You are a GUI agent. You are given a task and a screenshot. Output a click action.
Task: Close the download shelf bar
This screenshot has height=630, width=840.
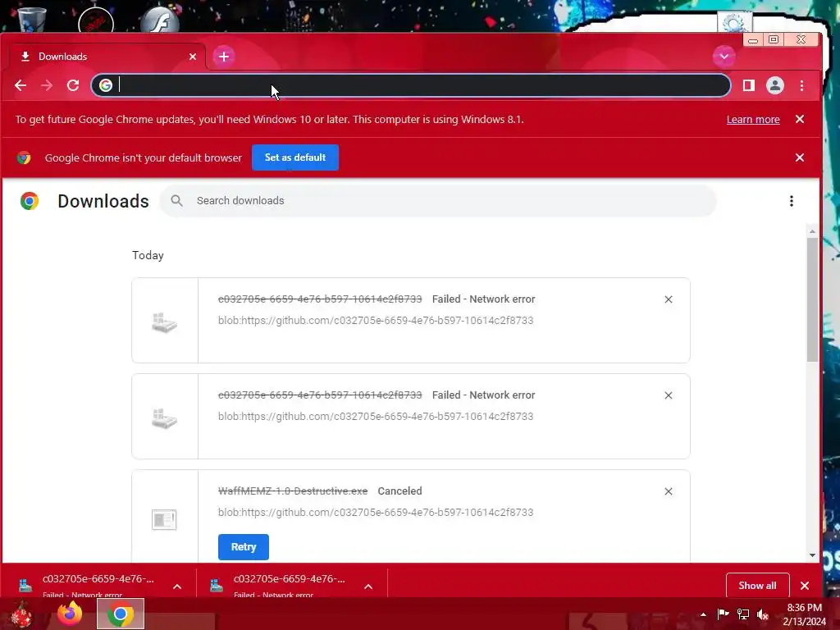tap(804, 586)
